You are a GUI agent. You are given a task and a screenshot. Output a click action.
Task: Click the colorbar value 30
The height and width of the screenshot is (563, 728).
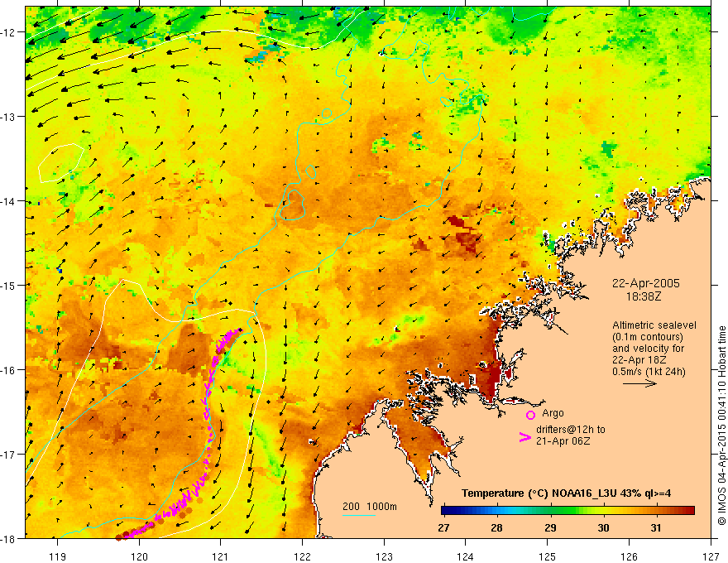point(603,527)
